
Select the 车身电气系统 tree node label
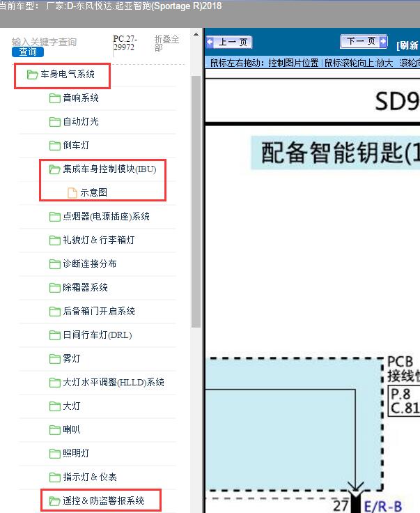tap(68, 75)
